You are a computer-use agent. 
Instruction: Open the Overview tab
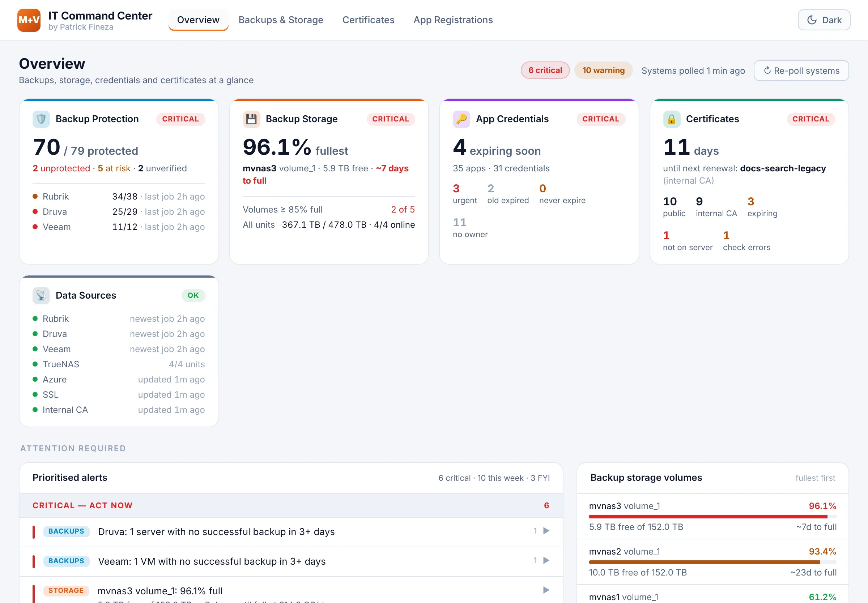pos(198,20)
